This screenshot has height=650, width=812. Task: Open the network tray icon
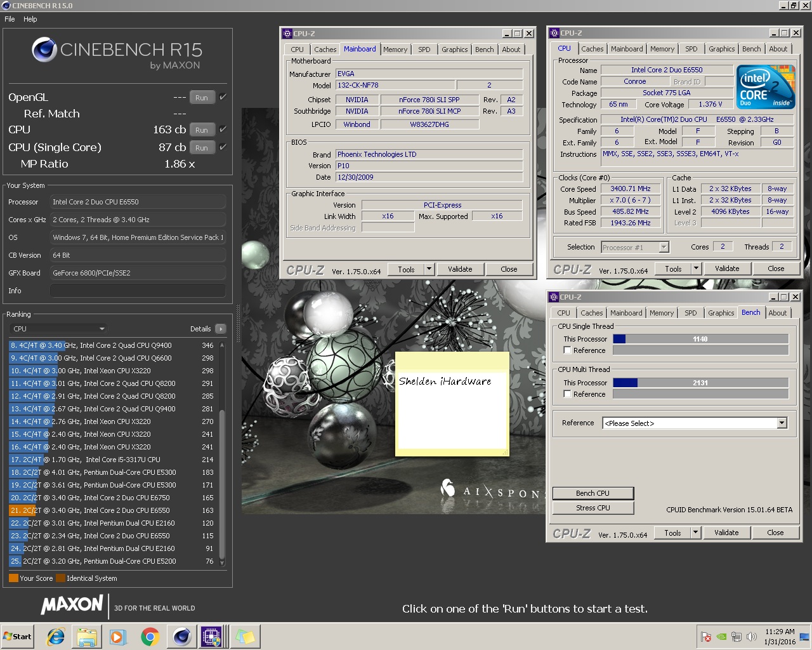tap(737, 637)
